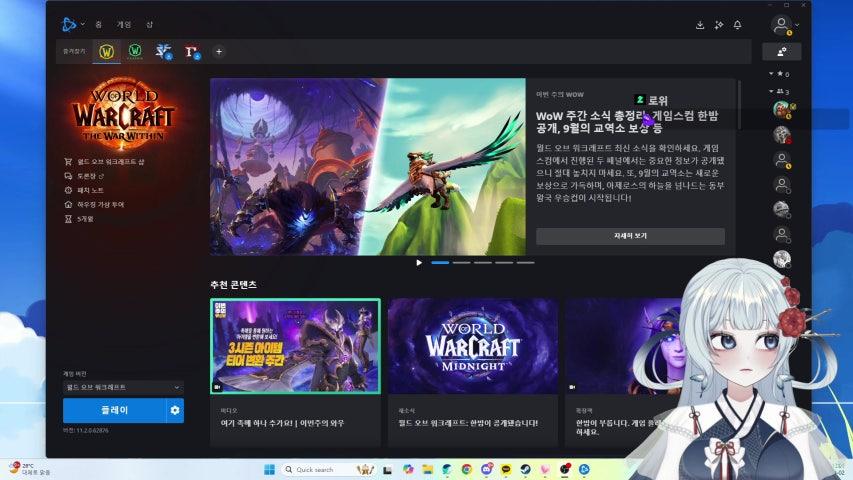The width and height of the screenshot is (853, 480).
Task: Play the banner carousel slideshow
Action: click(419, 263)
